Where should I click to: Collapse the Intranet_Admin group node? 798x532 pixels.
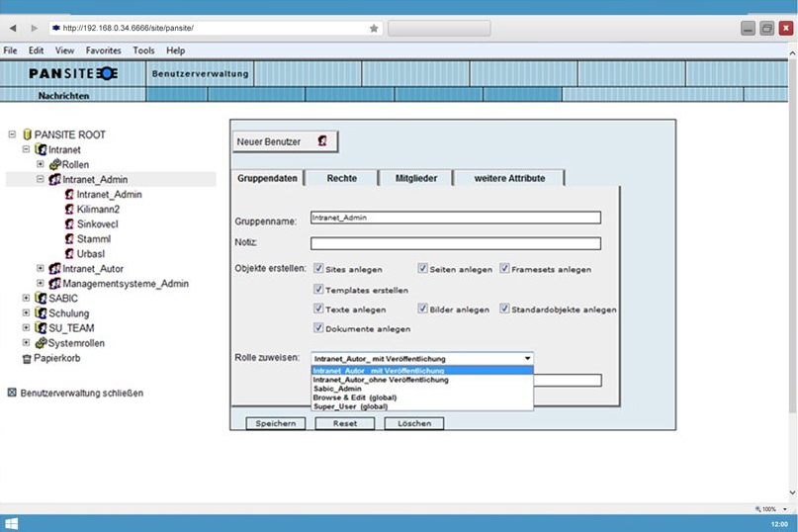point(41,179)
